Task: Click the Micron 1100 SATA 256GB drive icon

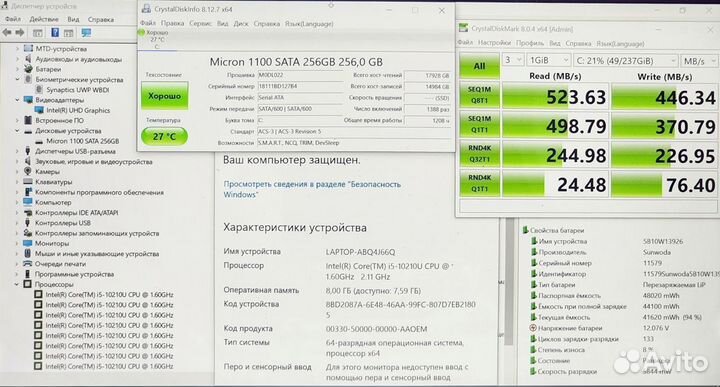Action: point(39,141)
